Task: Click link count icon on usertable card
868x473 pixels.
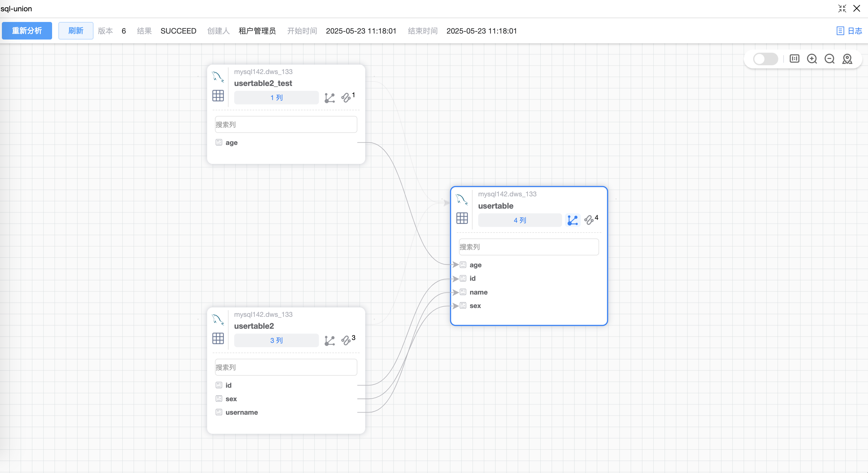Action: pyautogui.click(x=589, y=220)
